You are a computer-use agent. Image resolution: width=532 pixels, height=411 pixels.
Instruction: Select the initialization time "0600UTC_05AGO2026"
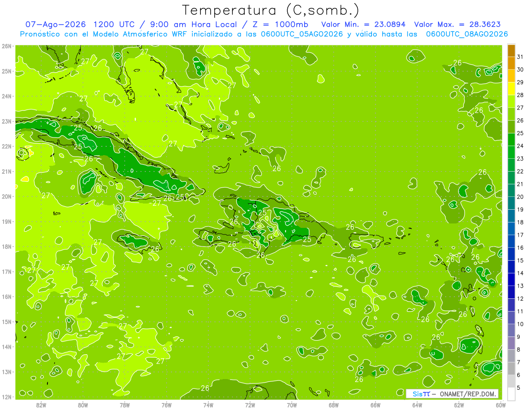(x=301, y=34)
